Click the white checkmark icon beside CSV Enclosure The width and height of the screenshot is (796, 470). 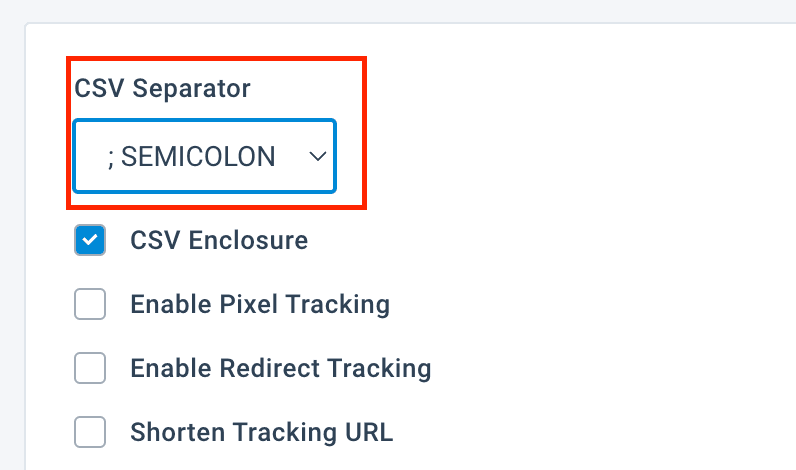tap(90, 240)
